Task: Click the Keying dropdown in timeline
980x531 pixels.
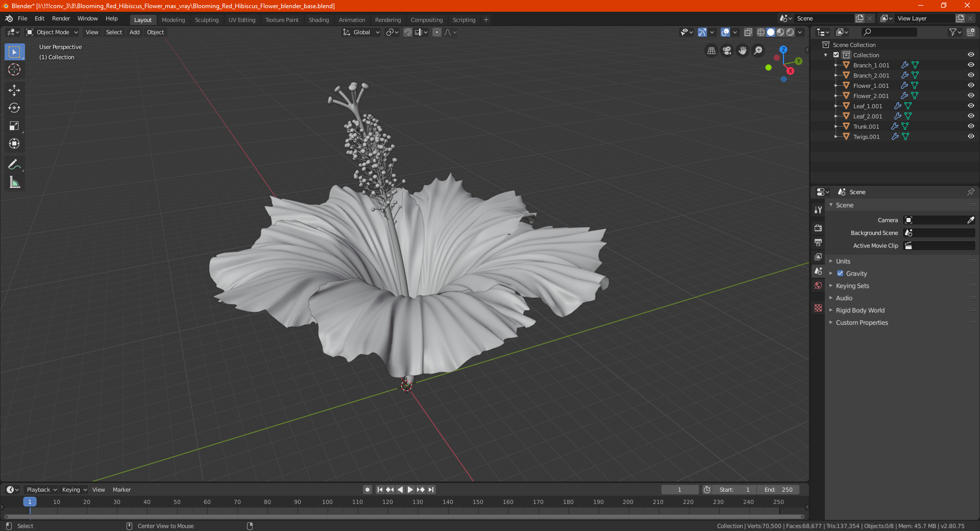Action: click(x=74, y=490)
